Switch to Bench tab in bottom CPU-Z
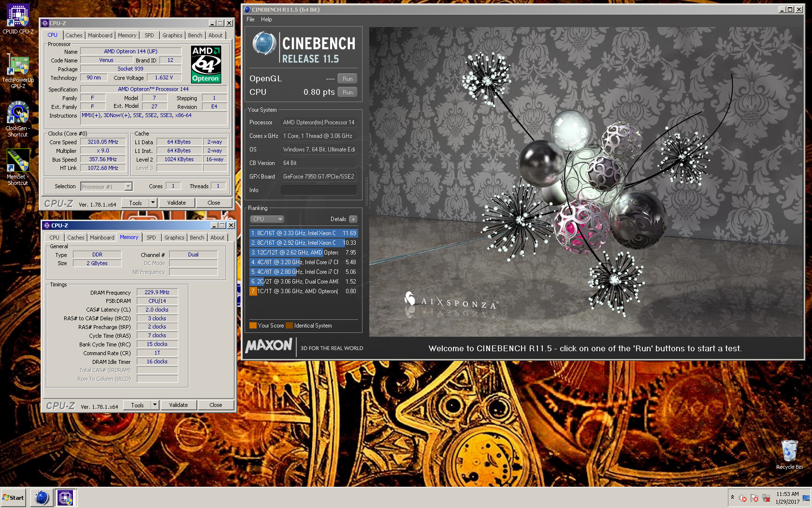 [197, 238]
